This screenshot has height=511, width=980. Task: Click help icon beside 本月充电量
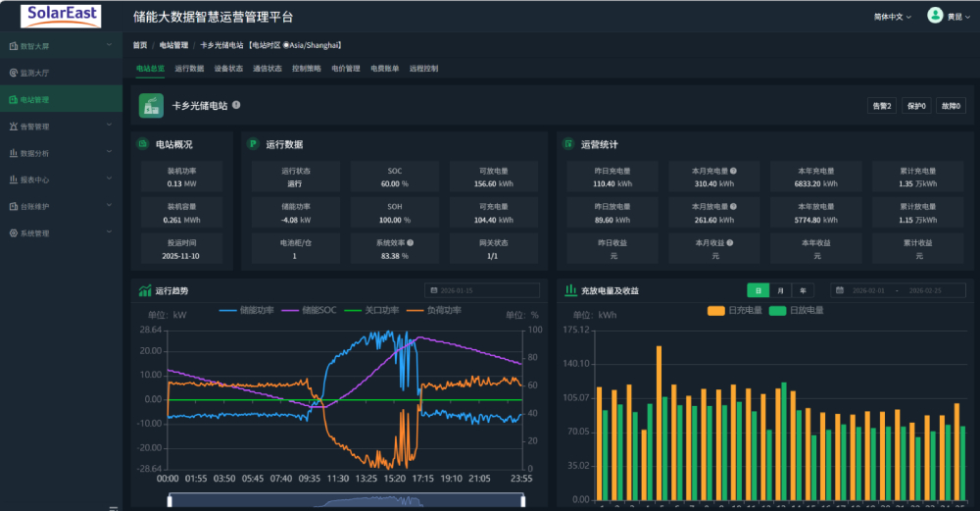[x=733, y=171]
